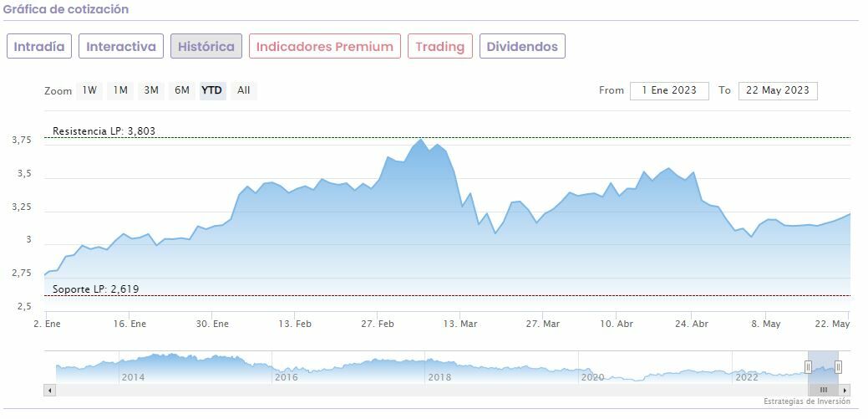Screen dimensions: 868x419
Task: Switch to the Interactiva tab
Action: click(x=121, y=46)
